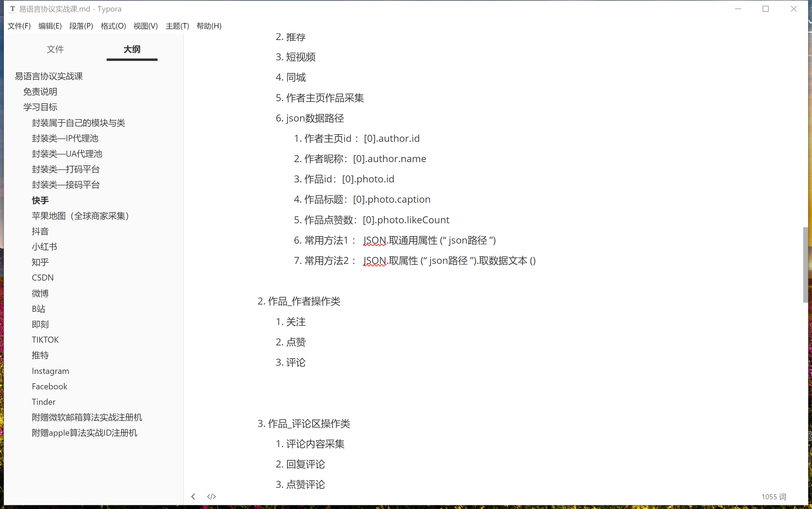This screenshot has height=509, width=812.
Task: Click the 作品_作者操作类 list item
Action: click(304, 301)
